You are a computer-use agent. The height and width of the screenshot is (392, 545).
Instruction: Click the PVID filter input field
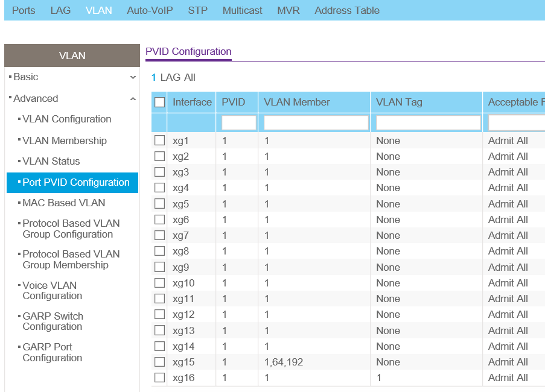(x=238, y=123)
